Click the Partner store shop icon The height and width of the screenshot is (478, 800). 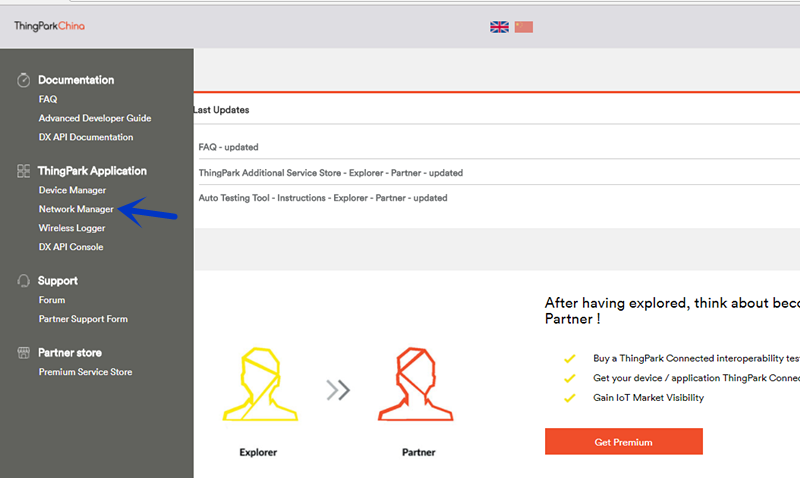click(x=23, y=353)
